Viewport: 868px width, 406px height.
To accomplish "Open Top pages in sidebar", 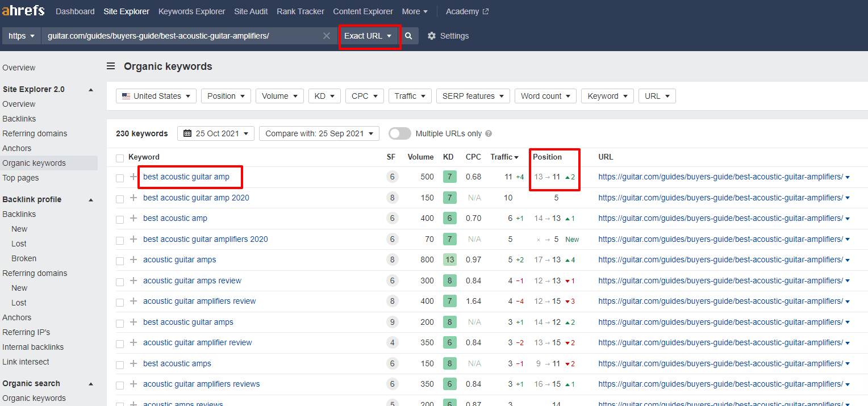I will coord(20,178).
